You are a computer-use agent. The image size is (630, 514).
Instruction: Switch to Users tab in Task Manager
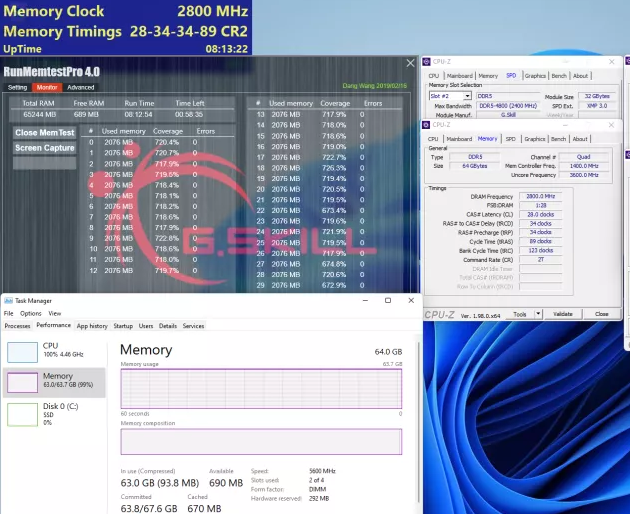[x=146, y=326]
